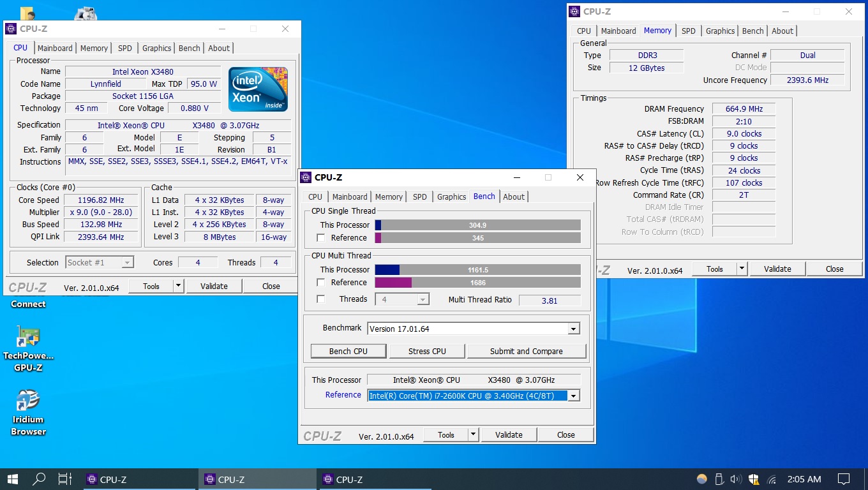Viewport: 868px width, 490px height.
Task: Expand Tools arrow in Memory window
Action: pos(742,269)
